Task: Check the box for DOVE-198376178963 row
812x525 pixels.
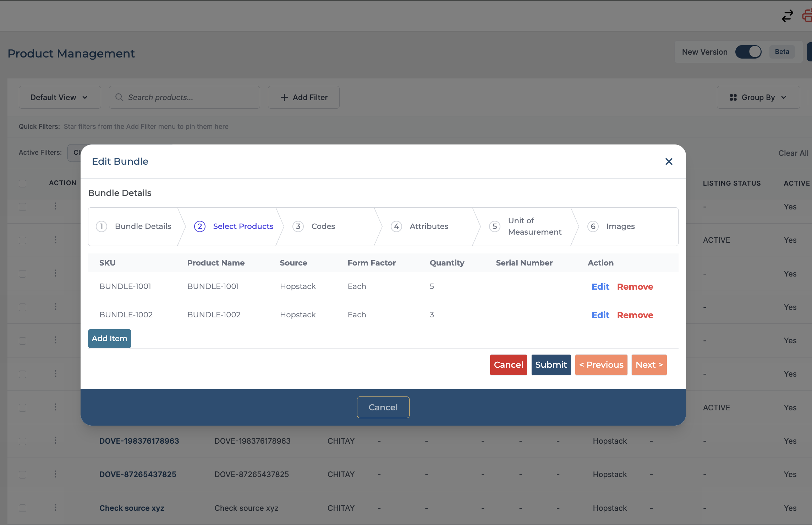Action: tap(23, 441)
